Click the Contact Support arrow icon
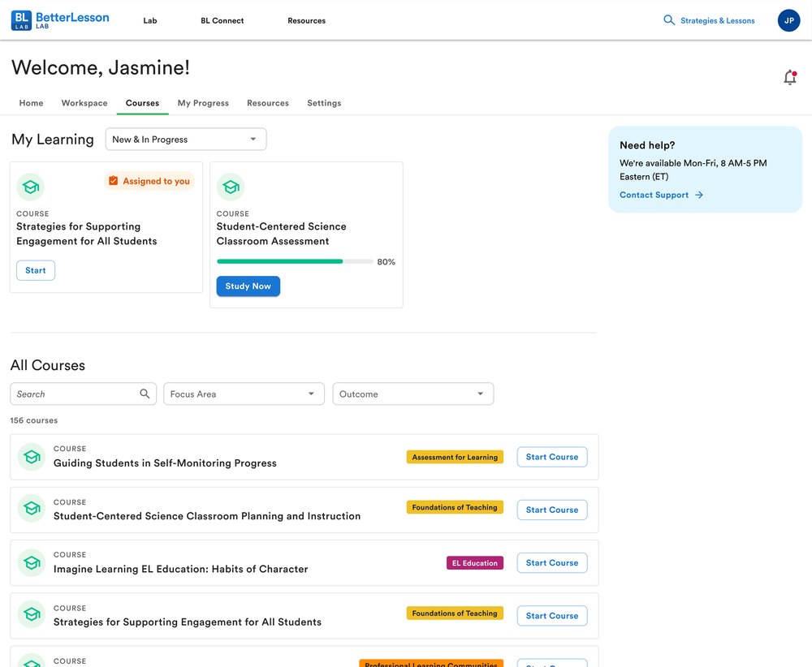812x667 pixels. (x=699, y=195)
